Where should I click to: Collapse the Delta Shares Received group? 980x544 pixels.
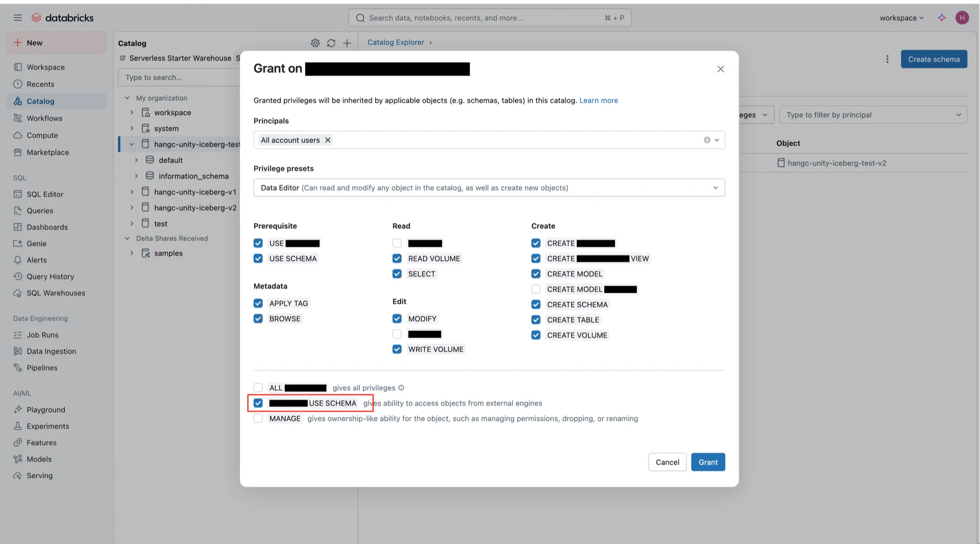pyautogui.click(x=127, y=238)
